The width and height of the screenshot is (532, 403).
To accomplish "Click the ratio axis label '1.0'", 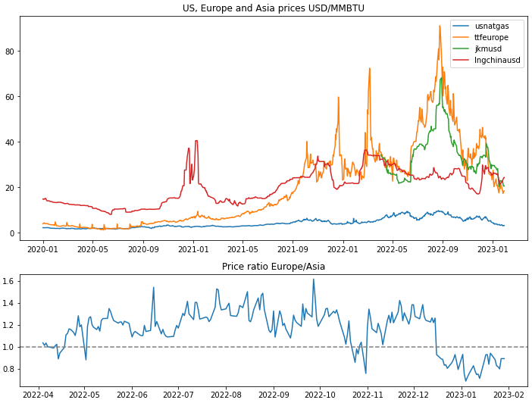I will (x=8, y=348).
